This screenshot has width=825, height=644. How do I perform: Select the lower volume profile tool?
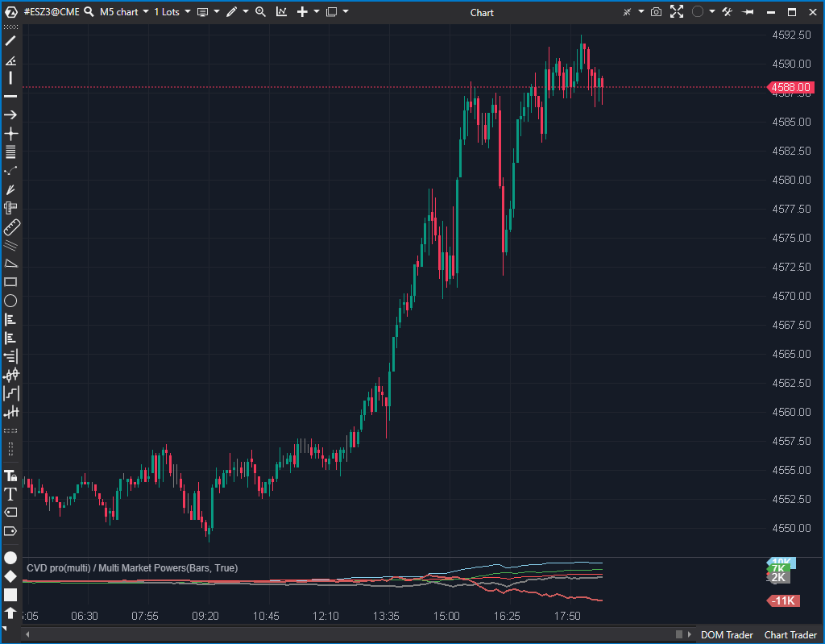(x=10, y=338)
